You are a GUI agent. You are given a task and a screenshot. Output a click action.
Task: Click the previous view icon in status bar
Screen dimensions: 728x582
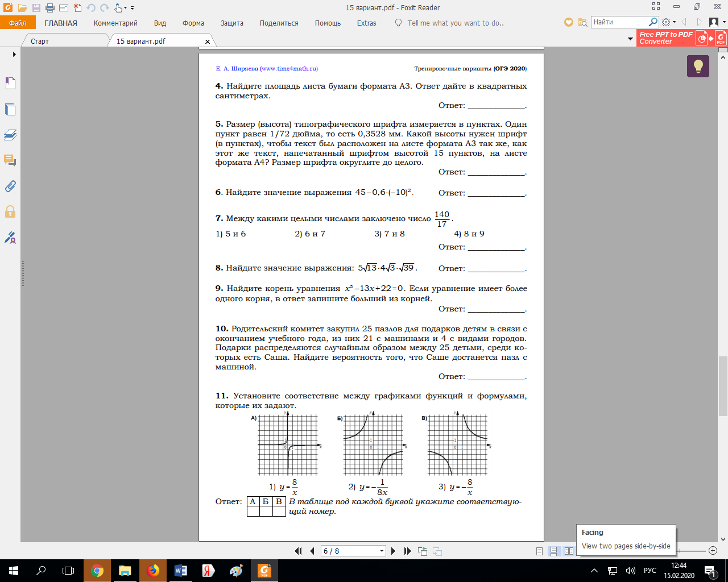click(423, 551)
